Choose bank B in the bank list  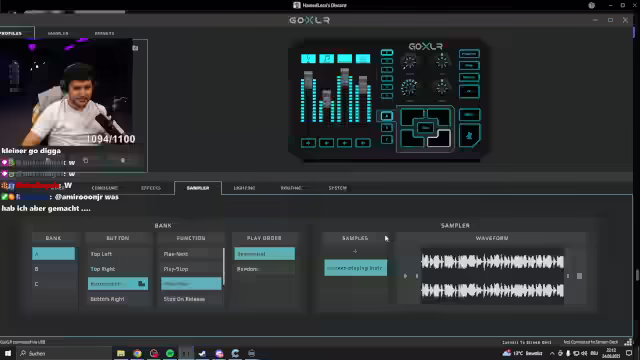click(53, 269)
